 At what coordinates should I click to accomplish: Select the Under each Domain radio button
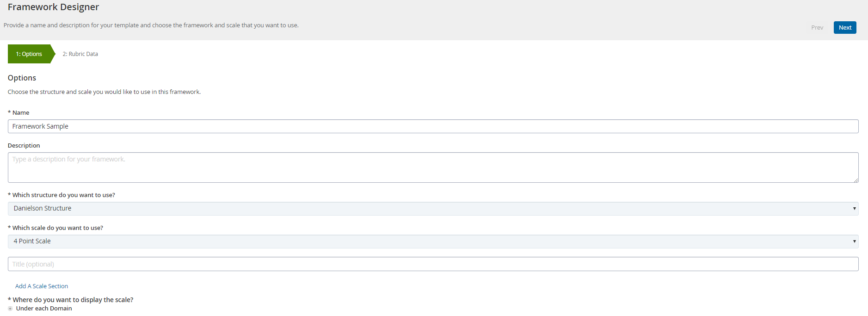click(x=10, y=309)
